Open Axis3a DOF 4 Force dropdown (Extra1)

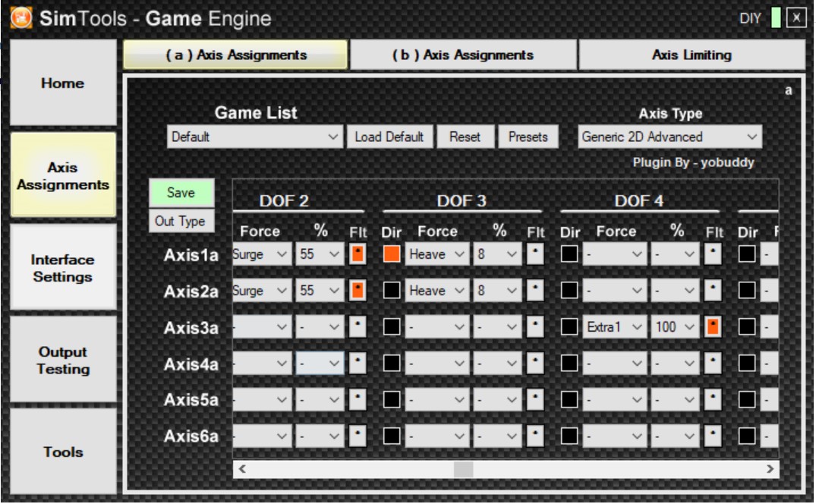tap(615, 327)
